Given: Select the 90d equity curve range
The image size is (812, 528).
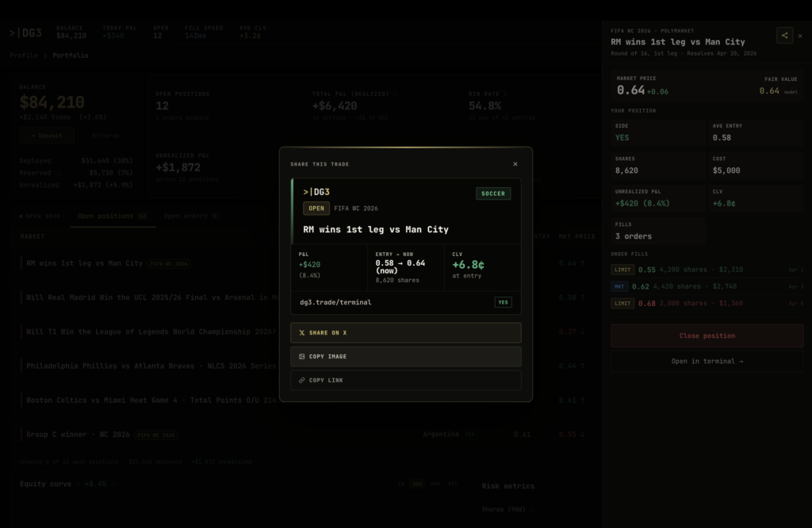Looking at the screenshot, I should click(435, 484).
